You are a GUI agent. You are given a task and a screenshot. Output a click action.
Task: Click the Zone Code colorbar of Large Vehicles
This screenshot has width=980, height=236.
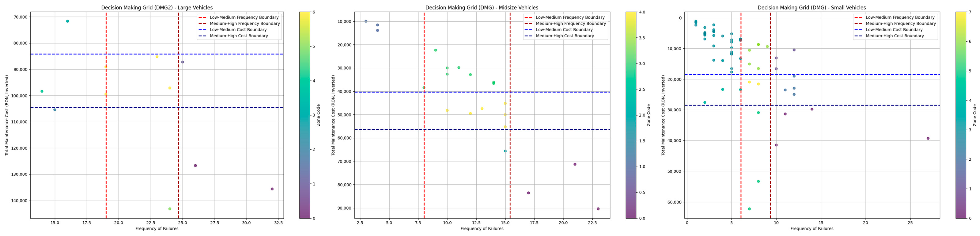[x=304, y=115]
